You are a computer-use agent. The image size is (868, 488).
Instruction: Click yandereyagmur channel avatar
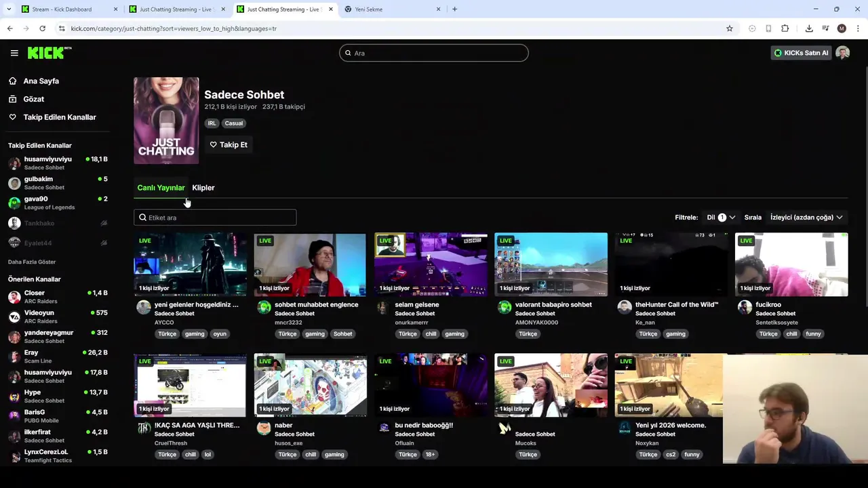[14, 337]
